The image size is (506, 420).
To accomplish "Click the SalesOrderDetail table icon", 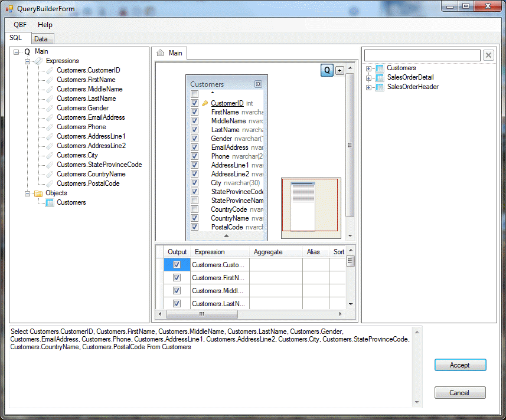I will tap(380, 78).
